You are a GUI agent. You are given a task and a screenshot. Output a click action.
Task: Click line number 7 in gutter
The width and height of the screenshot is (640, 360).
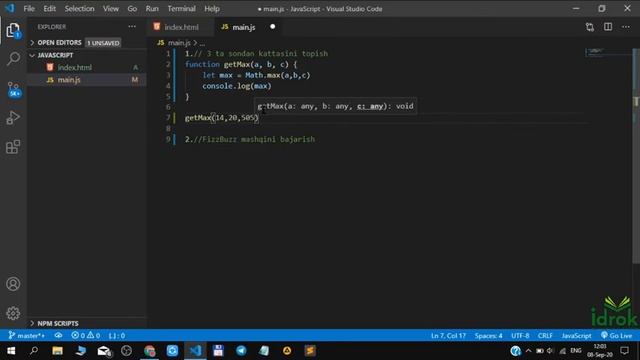tap(168, 118)
